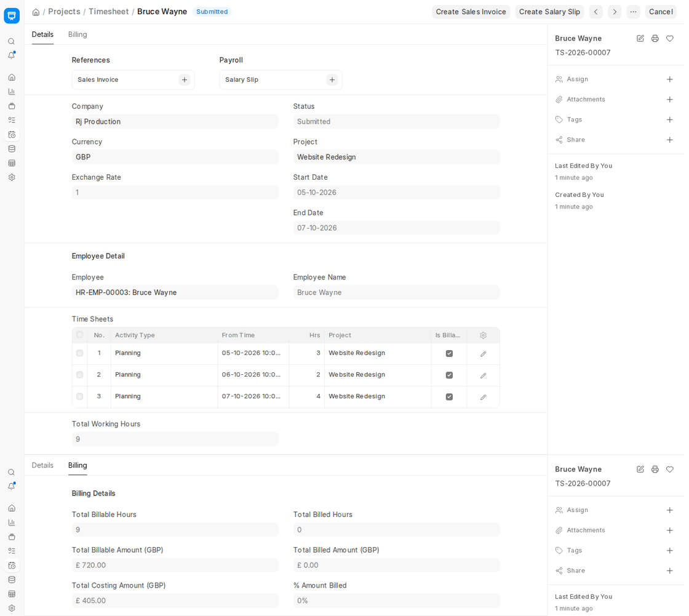
Task: Click Planning activity type in row 1
Action: (x=164, y=353)
